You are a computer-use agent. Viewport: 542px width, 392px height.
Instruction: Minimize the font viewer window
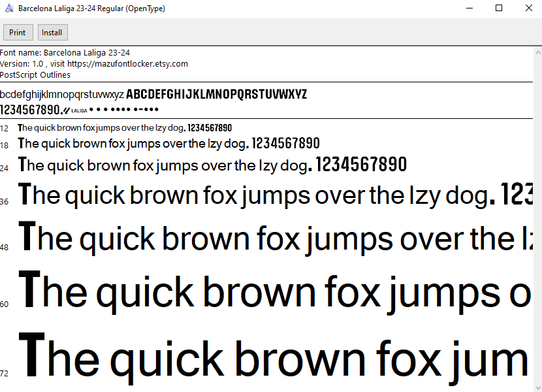click(469, 8)
